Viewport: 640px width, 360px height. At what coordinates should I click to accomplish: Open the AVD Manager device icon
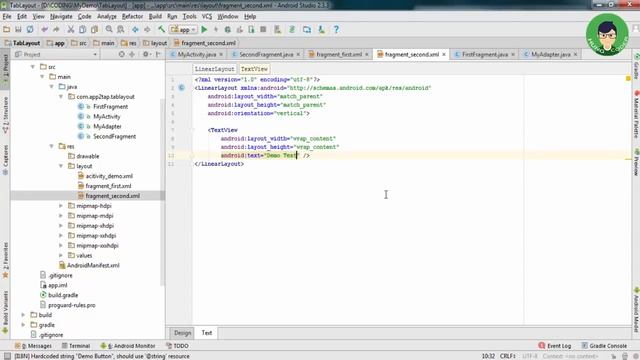pos(307,29)
